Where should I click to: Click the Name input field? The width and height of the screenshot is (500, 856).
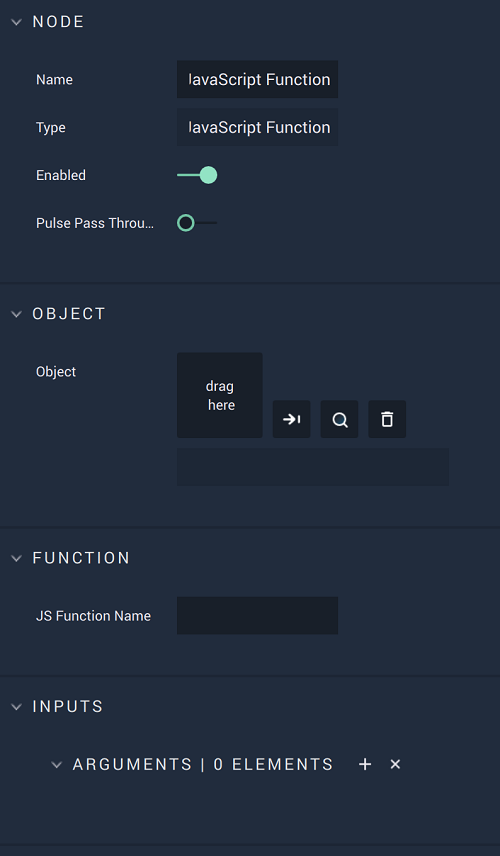click(257, 79)
